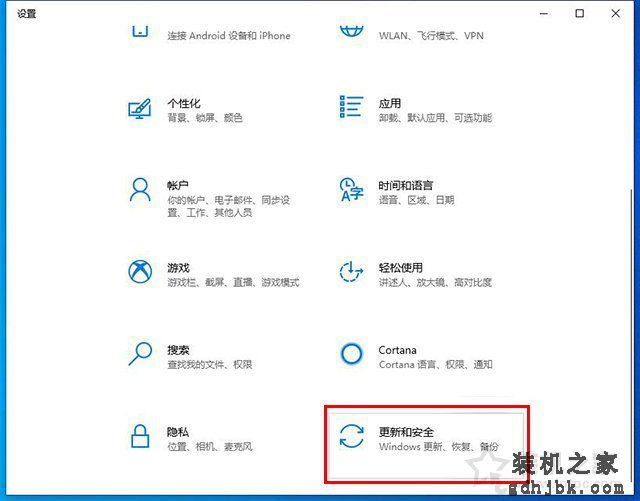Open 时间和语言 settings
Viewport: 640px width, 501px height.
(406, 185)
